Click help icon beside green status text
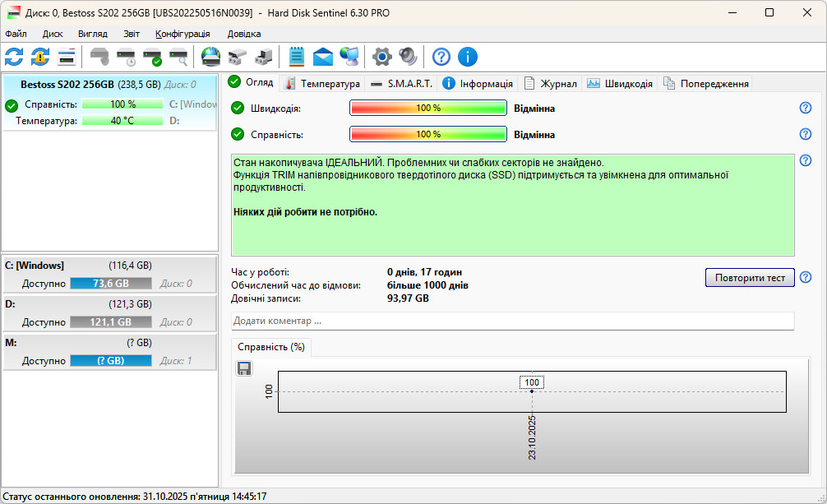 coord(806,160)
